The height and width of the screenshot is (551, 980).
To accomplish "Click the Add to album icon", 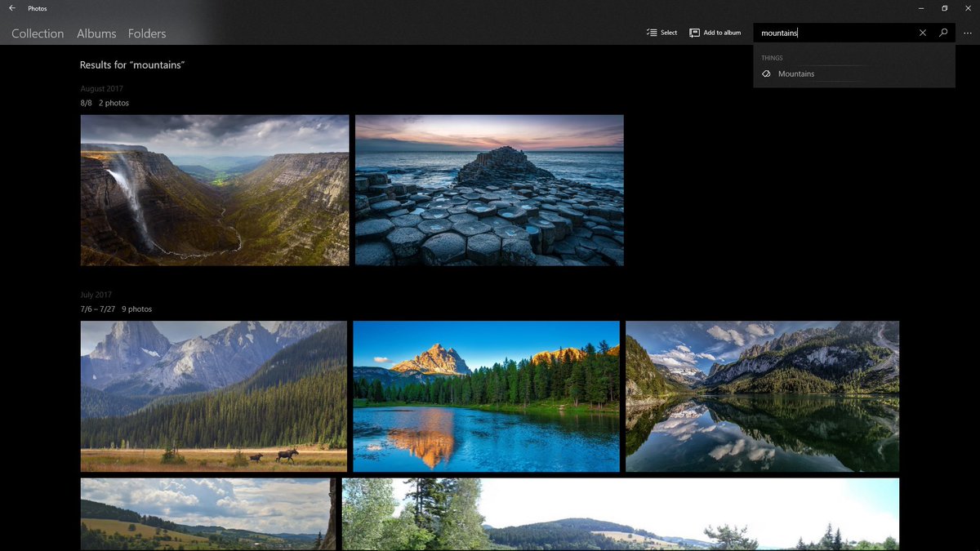I will (695, 33).
